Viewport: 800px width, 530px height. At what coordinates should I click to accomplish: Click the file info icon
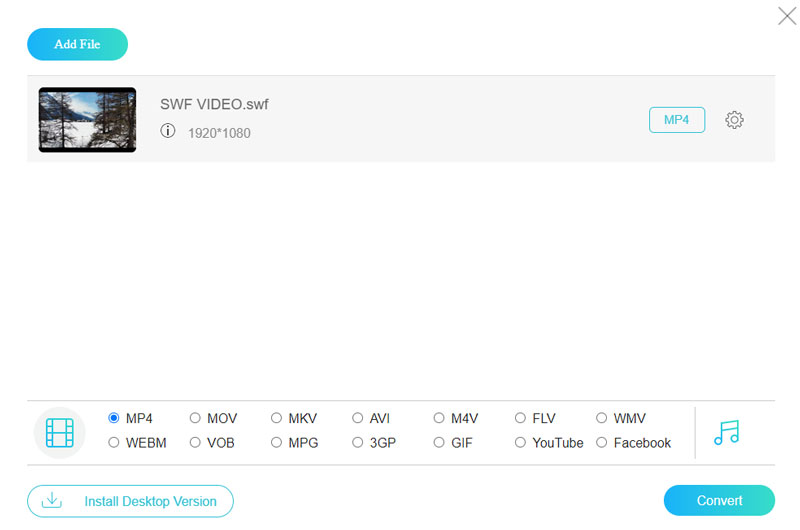coord(168,131)
